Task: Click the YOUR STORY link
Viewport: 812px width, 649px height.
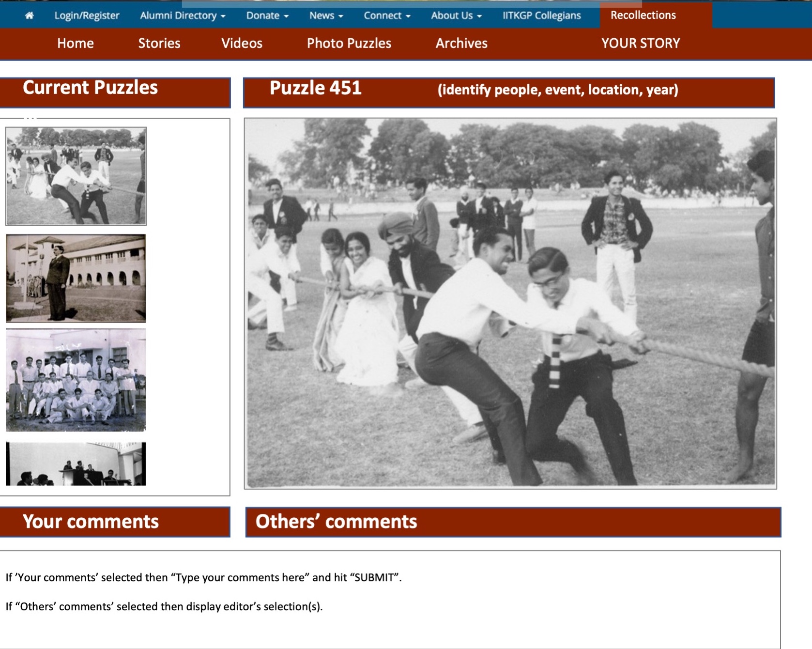Action: pos(641,43)
